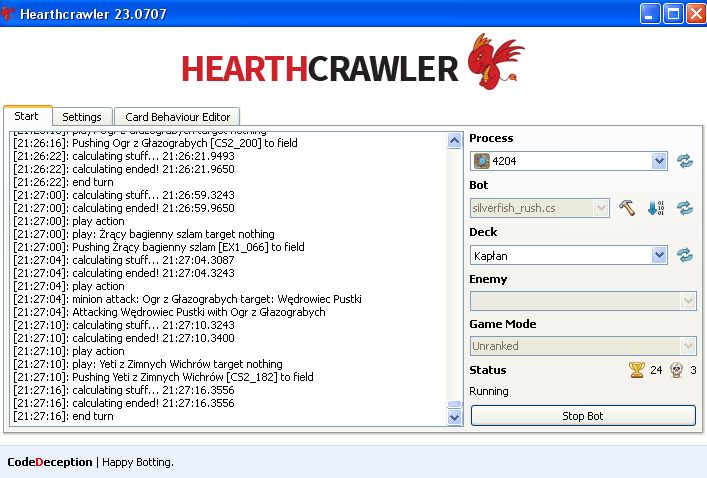Open the Deck dropdown showing Kapłan
Screen dimensions: 707x478
click(659, 255)
